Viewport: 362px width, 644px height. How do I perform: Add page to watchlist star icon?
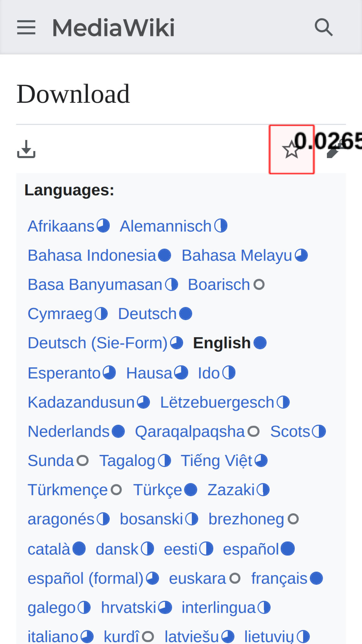[292, 150]
